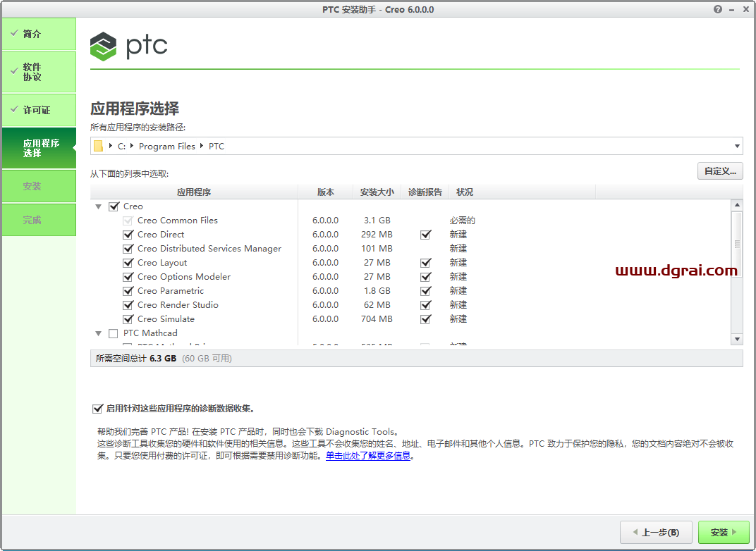Click the 3.1 GB size value
The image size is (756, 551).
coord(377,221)
